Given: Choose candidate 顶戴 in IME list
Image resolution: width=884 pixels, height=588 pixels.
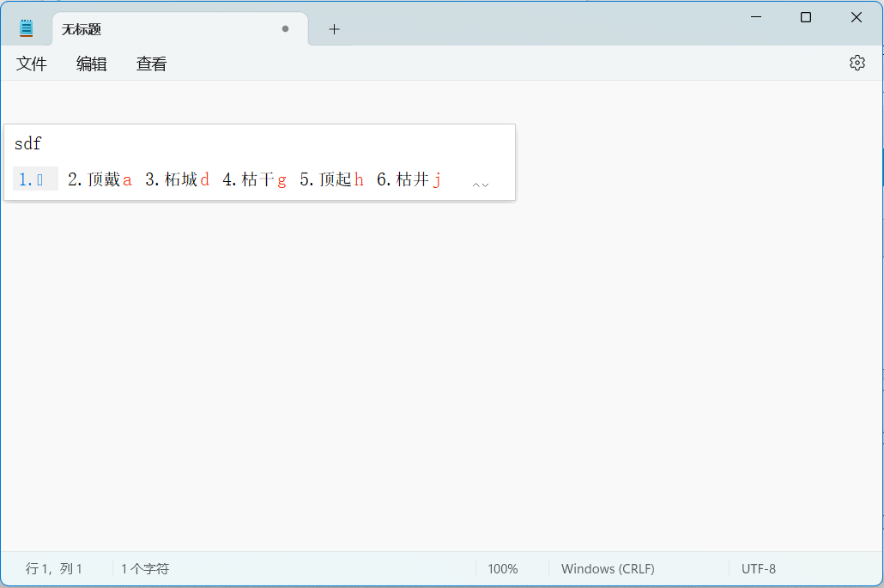Looking at the screenshot, I should point(100,179).
